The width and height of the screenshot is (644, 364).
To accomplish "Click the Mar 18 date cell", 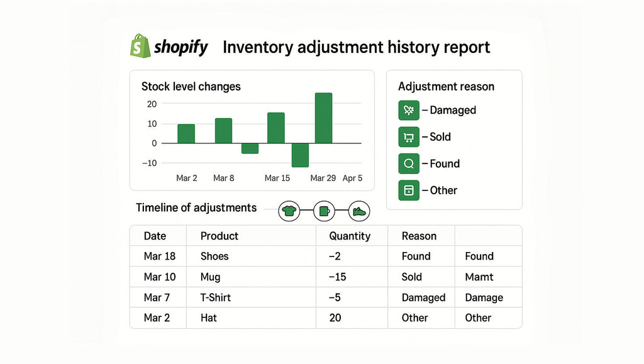I will (x=160, y=256).
